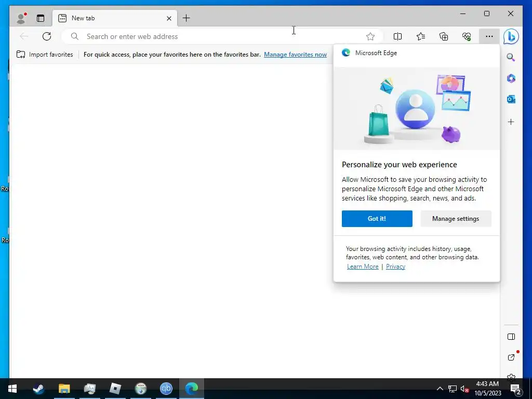Image resolution: width=532 pixels, height=399 pixels.
Task: Toggle the split screen icon
Action: (x=397, y=36)
